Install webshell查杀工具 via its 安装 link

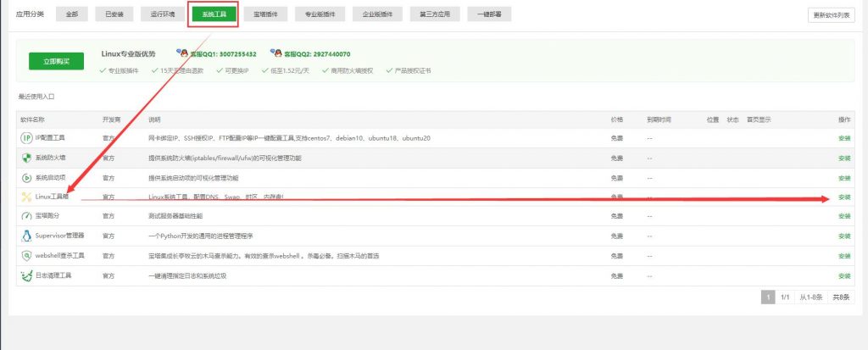click(844, 257)
